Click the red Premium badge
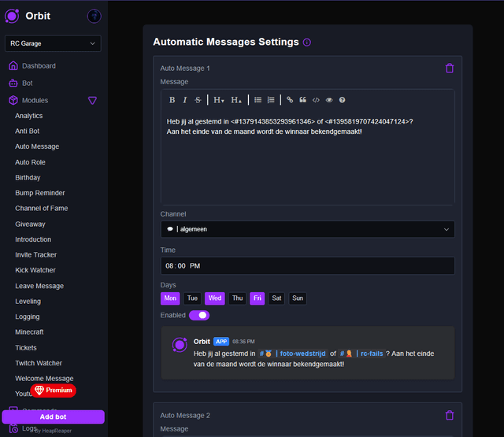The image size is (504, 437). [54, 391]
